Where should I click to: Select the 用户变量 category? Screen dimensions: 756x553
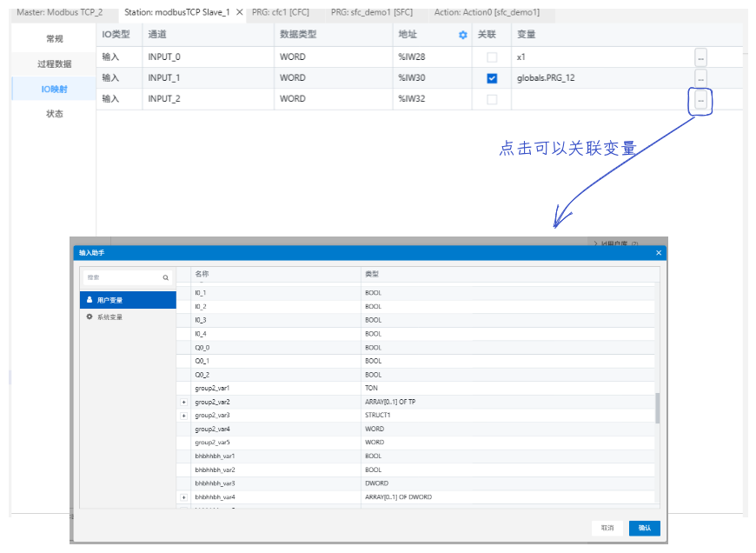128,300
